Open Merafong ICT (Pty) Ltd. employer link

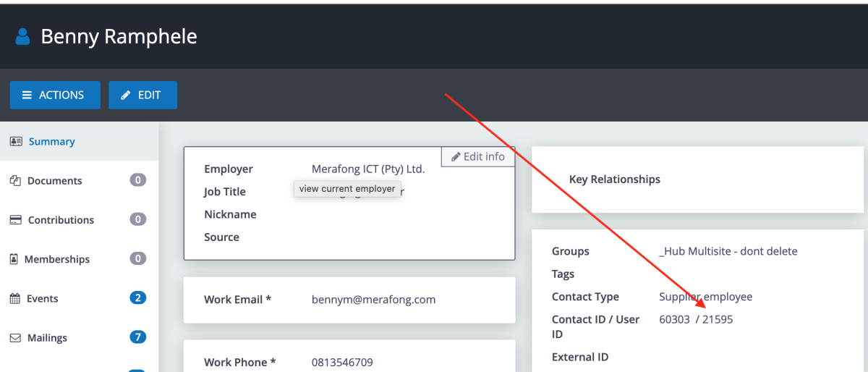click(367, 169)
